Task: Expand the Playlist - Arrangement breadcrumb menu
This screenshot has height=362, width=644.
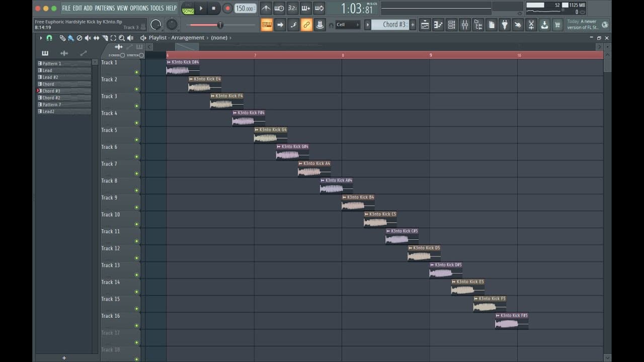Action: (176, 38)
